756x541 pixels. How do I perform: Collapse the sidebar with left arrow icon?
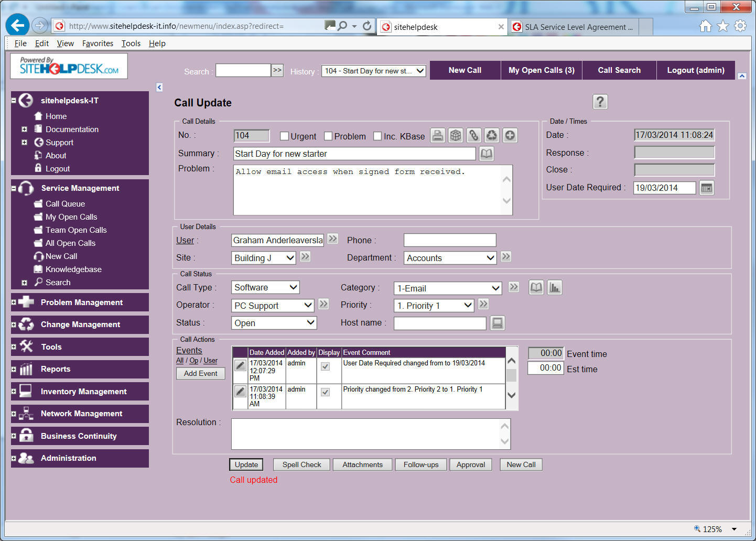pyautogui.click(x=159, y=88)
